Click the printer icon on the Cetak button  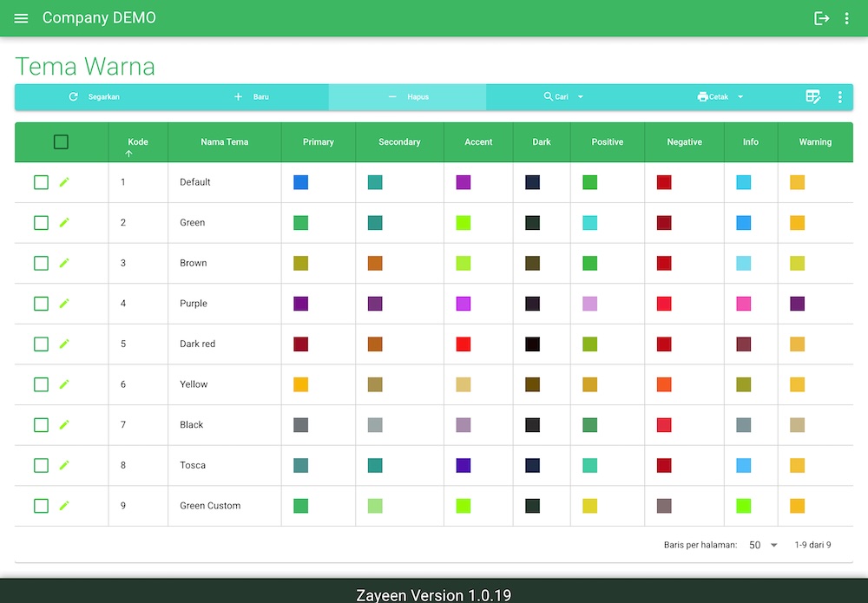[x=702, y=96]
